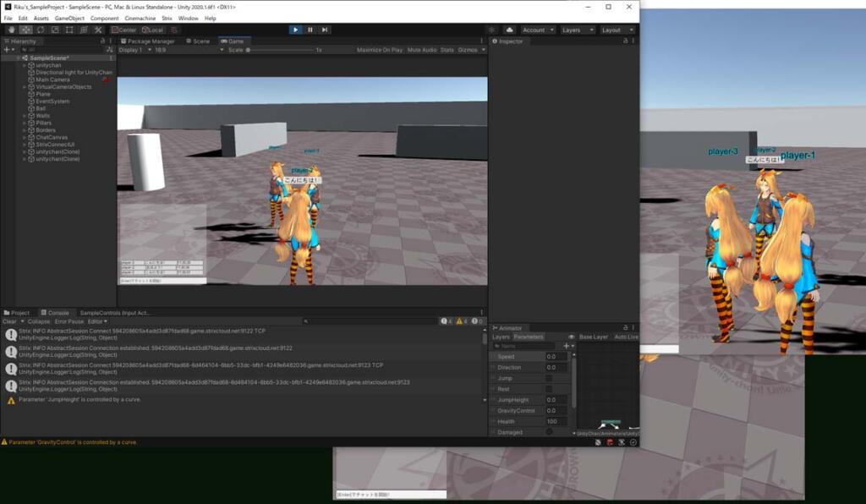
Task: Select the Rect Transform tool
Action: tap(69, 30)
